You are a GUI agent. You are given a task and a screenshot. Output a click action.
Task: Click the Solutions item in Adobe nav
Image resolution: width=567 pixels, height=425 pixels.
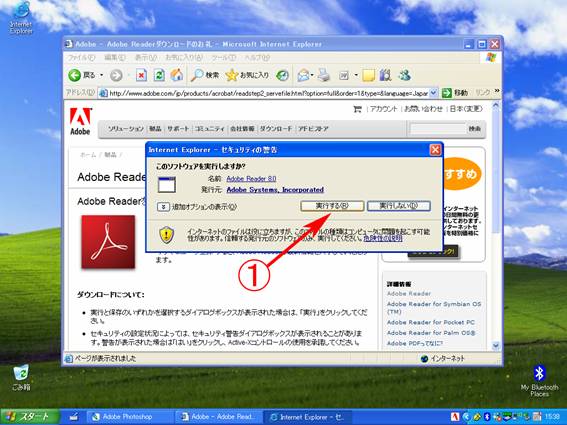point(125,128)
